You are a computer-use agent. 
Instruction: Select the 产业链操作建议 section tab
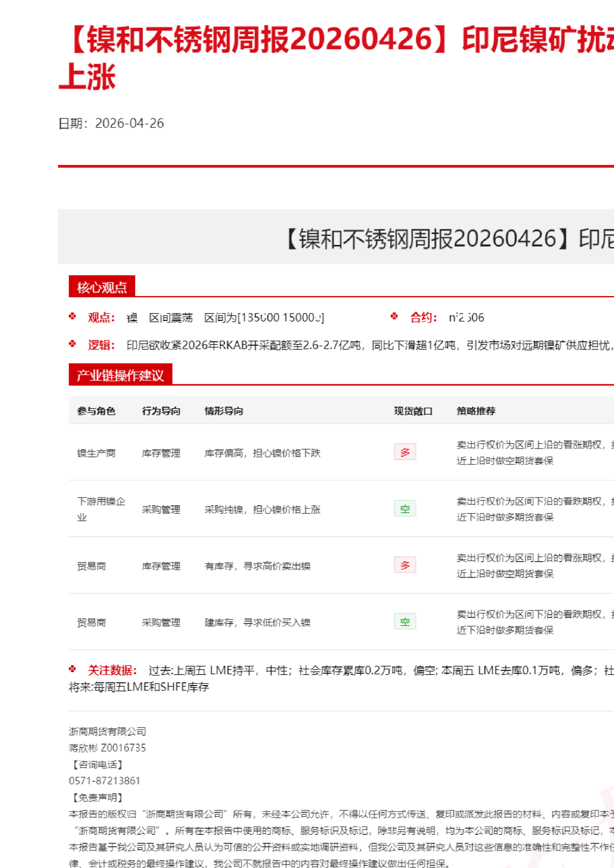point(120,375)
